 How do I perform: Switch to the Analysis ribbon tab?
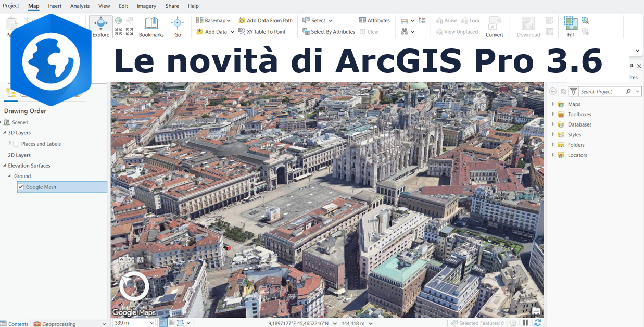tap(80, 6)
